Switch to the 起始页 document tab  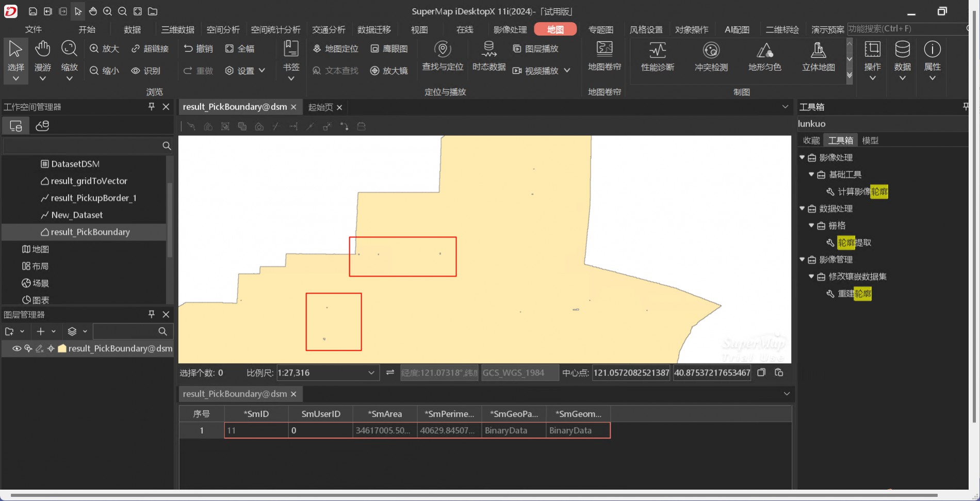320,107
